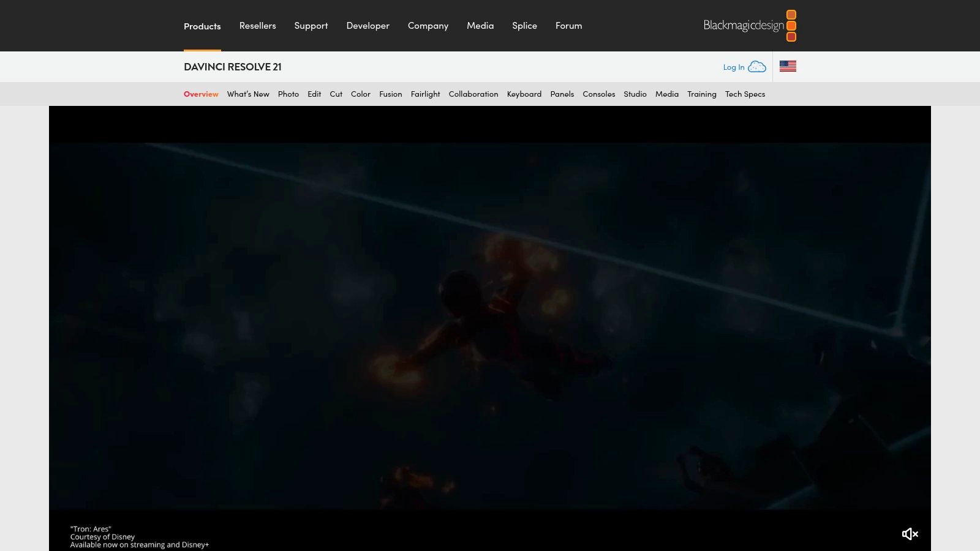Screen dimensions: 980x551
Task: Switch to the Media tab in the product sub-navigation
Action: (667, 94)
